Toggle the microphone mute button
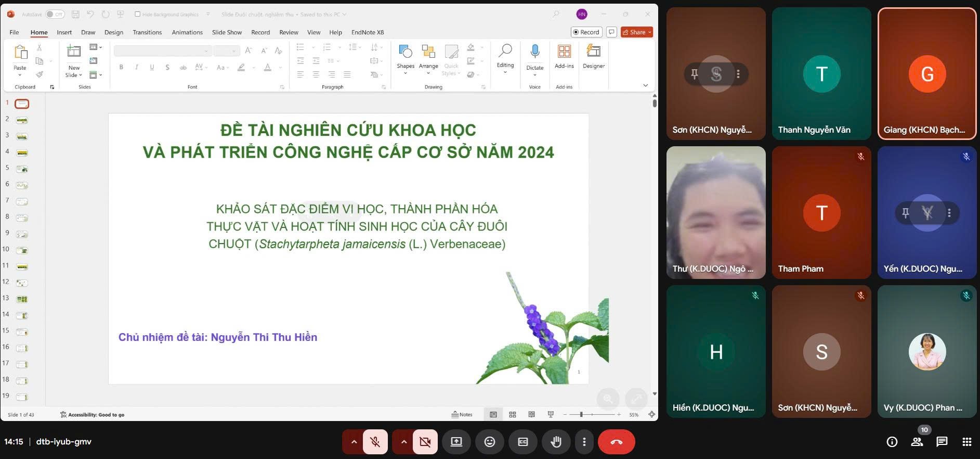This screenshot has height=459, width=980. (x=375, y=442)
